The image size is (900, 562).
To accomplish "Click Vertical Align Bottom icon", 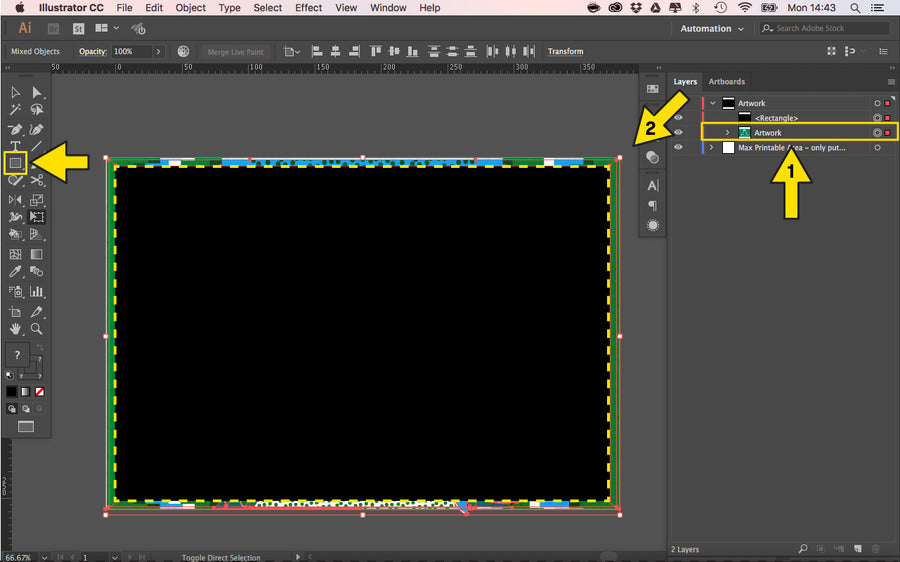I will coord(412,51).
